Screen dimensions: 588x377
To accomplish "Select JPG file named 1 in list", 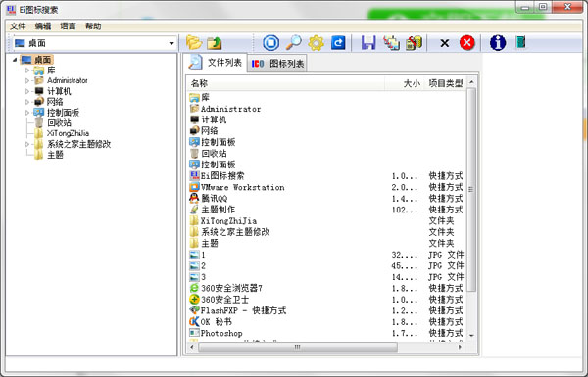I will pos(327,255).
